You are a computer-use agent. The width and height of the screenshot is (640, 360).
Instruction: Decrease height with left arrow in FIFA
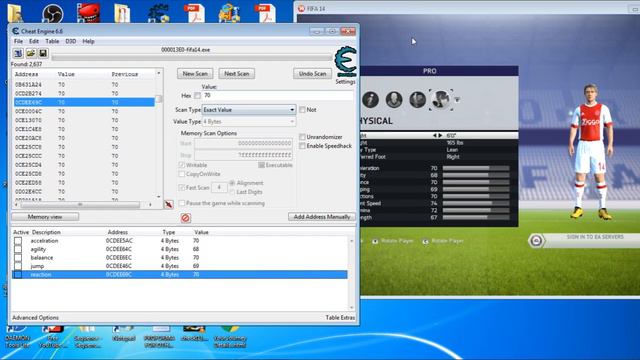coord(435,136)
